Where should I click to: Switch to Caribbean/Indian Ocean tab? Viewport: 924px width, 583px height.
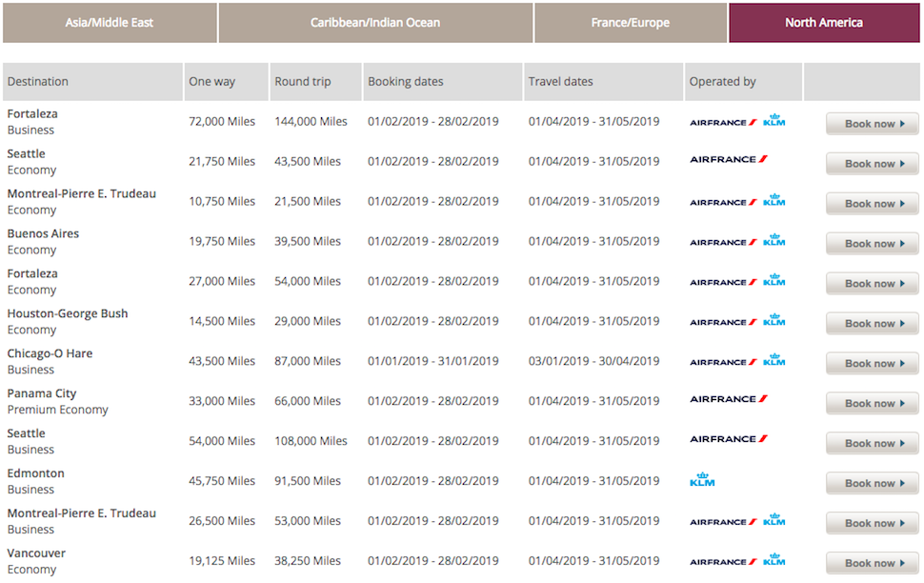click(x=375, y=23)
